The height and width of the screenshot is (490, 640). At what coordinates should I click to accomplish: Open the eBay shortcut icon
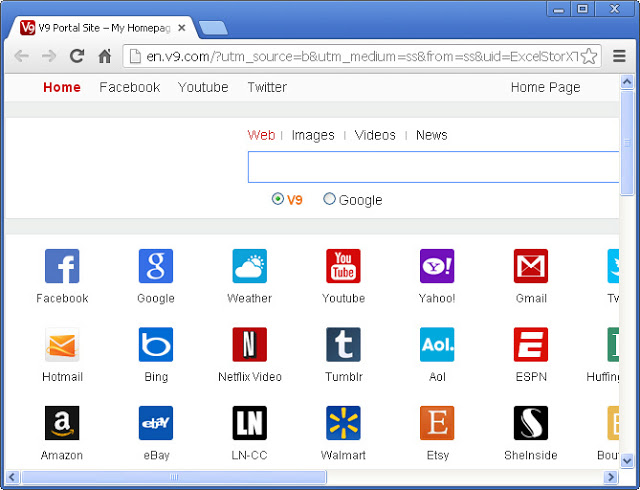click(x=156, y=423)
